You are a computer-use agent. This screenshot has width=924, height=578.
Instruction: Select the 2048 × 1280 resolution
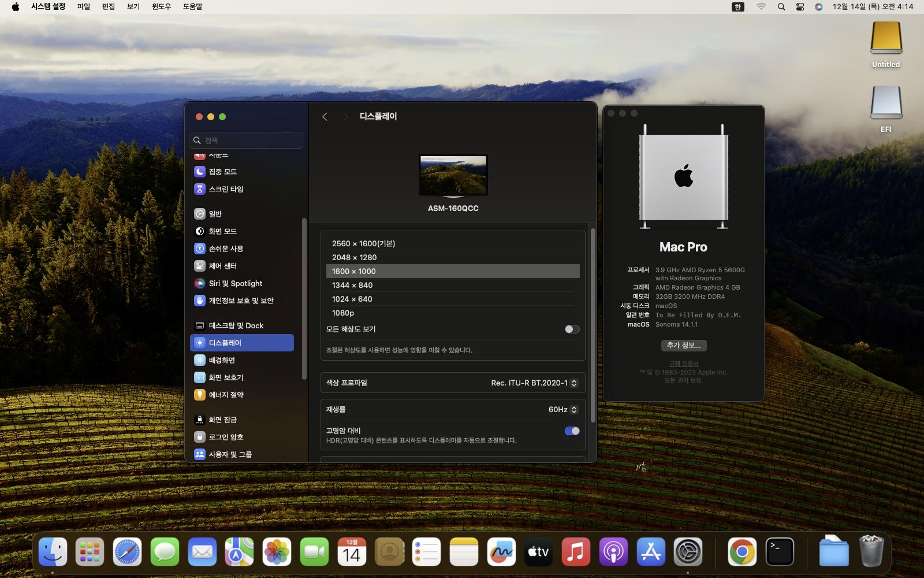click(354, 257)
